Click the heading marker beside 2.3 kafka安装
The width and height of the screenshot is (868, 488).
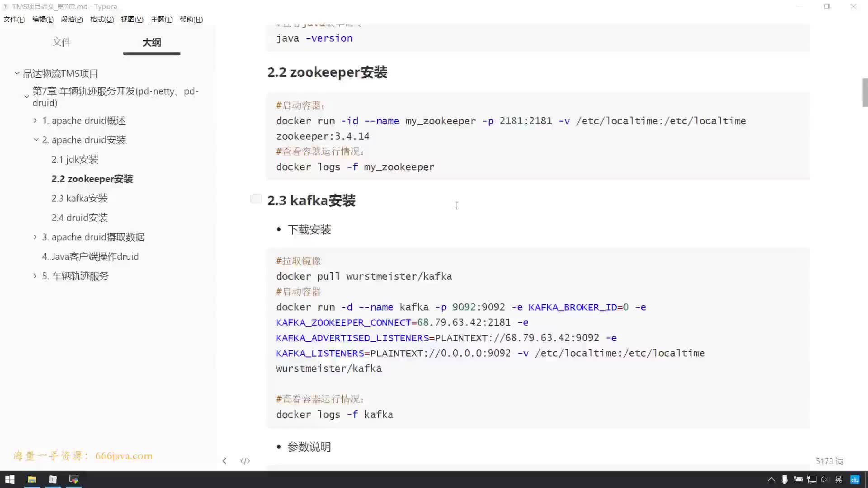pyautogui.click(x=256, y=199)
